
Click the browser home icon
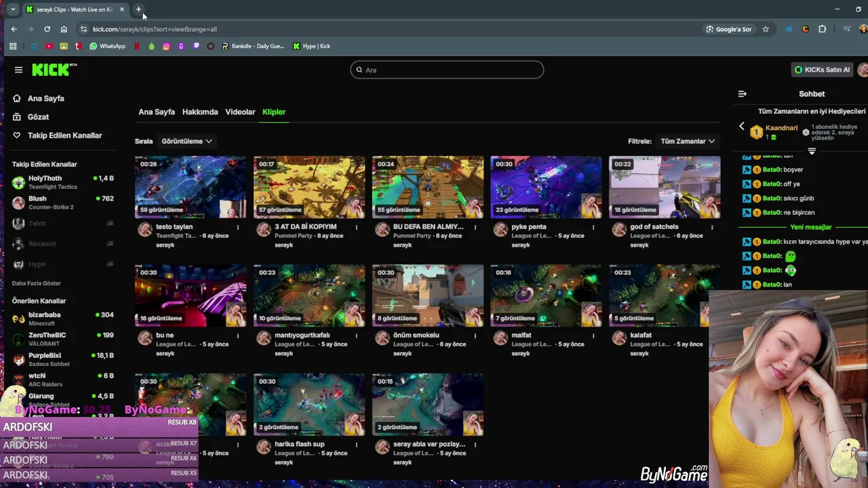64,29
